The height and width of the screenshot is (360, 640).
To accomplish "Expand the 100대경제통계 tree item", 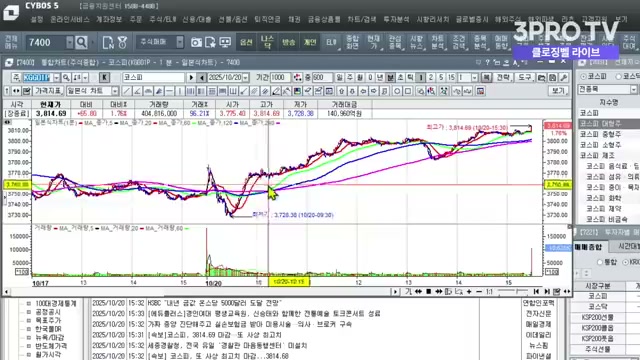I will (x=29, y=303).
